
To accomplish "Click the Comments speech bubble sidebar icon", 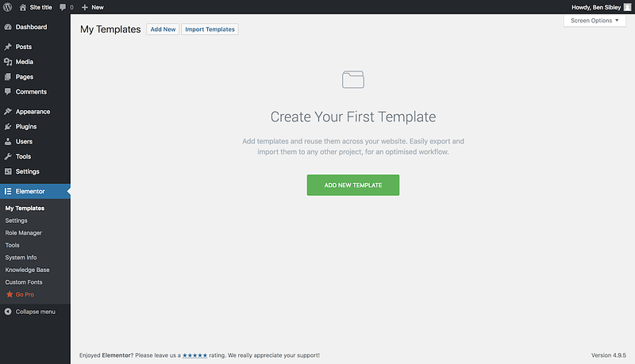I will coord(8,92).
